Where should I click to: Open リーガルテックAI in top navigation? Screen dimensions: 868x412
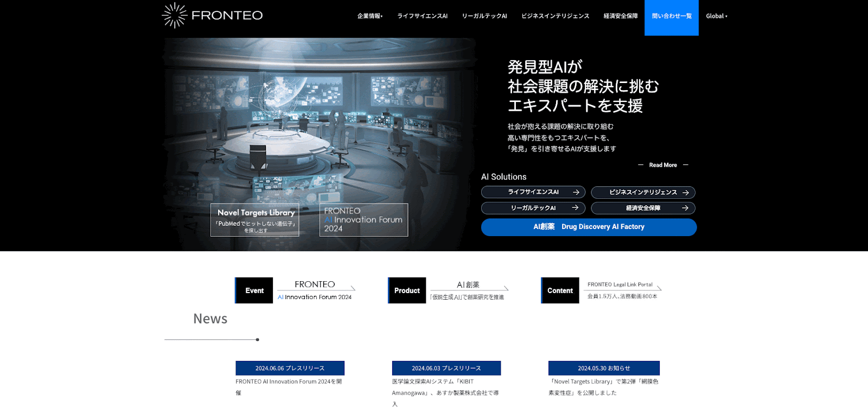[x=484, y=16]
